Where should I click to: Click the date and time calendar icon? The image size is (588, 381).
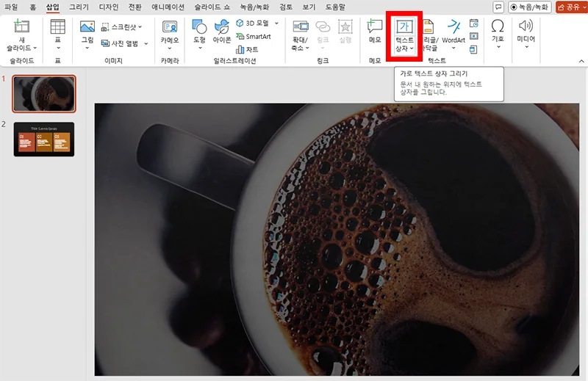coord(474,23)
